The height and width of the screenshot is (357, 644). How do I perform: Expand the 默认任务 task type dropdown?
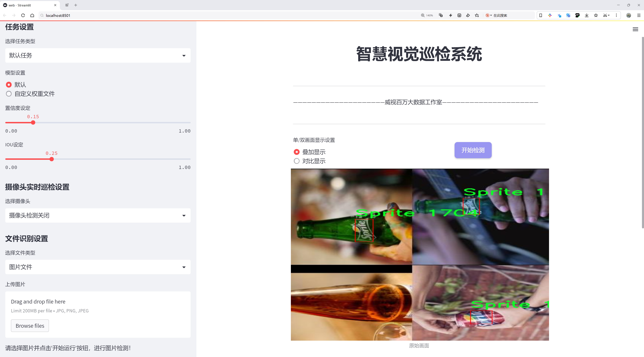click(98, 55)
